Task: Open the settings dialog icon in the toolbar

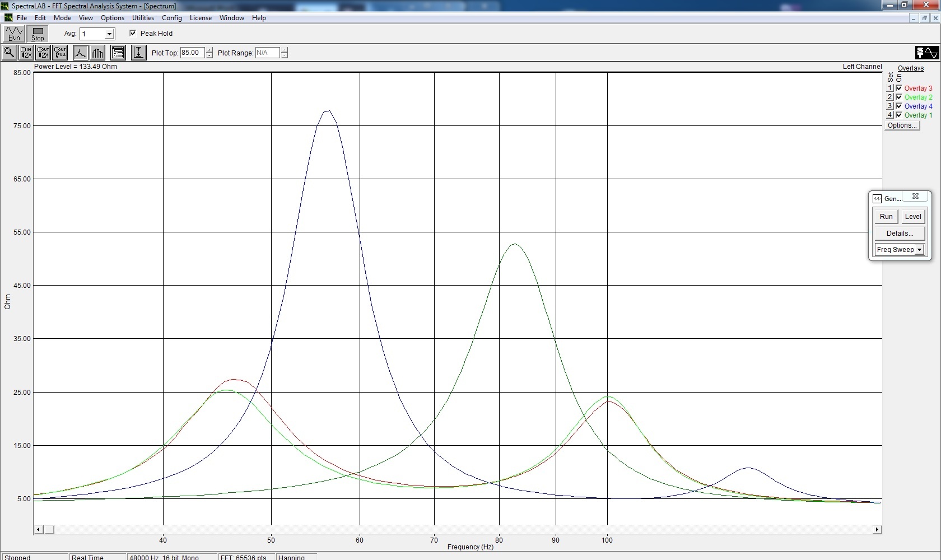Action: pos(118,53)
